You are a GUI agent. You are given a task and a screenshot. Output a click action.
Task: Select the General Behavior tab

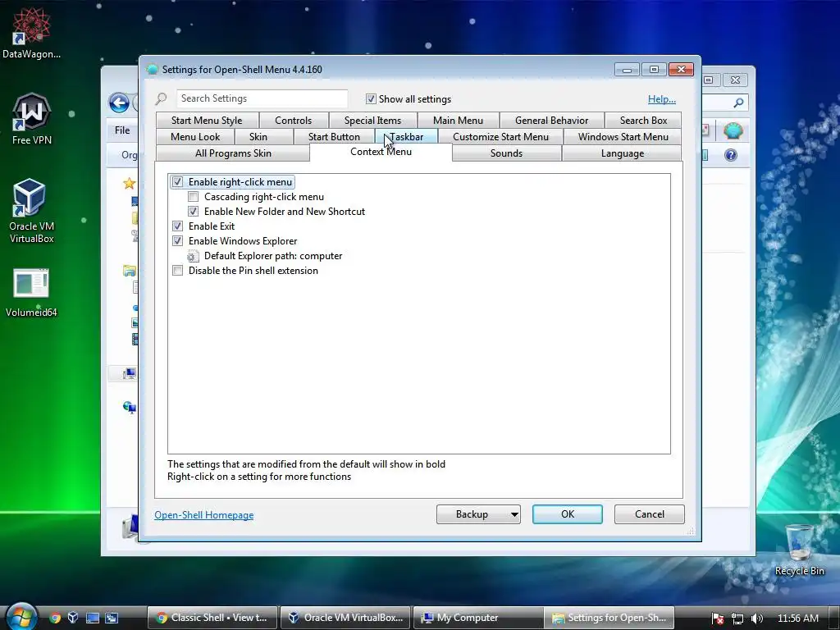[x=552, y=120]
